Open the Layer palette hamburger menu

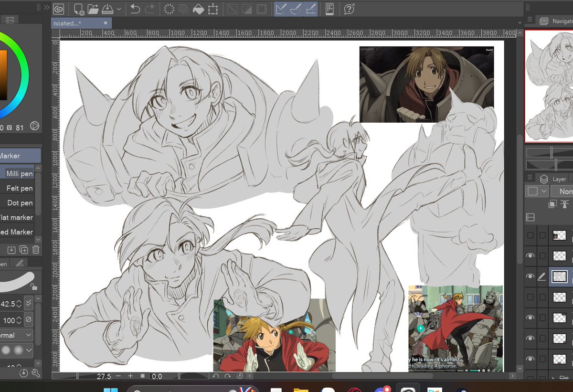pyautogui.click(x=530, y=178)
